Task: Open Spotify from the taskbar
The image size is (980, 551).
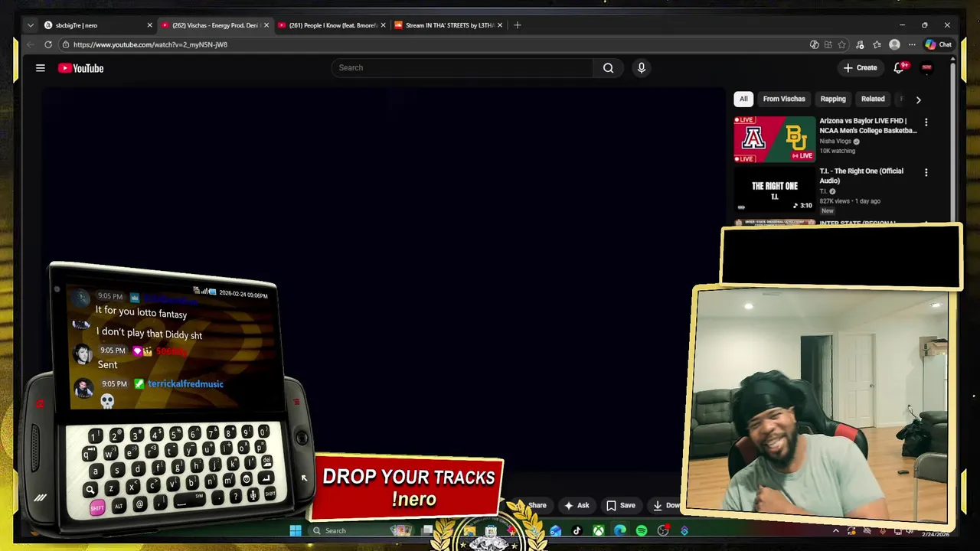Action: pyautogui.click(x=642, y=530)
